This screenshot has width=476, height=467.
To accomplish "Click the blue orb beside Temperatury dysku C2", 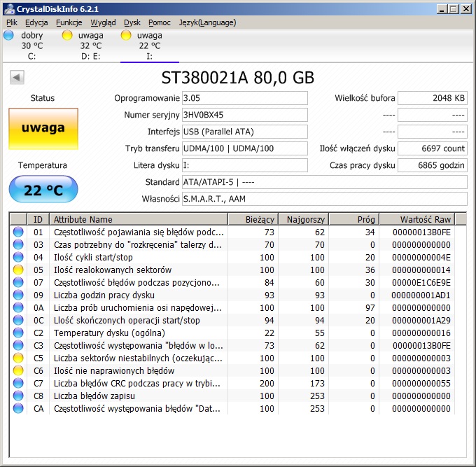I will pos(18,333).
